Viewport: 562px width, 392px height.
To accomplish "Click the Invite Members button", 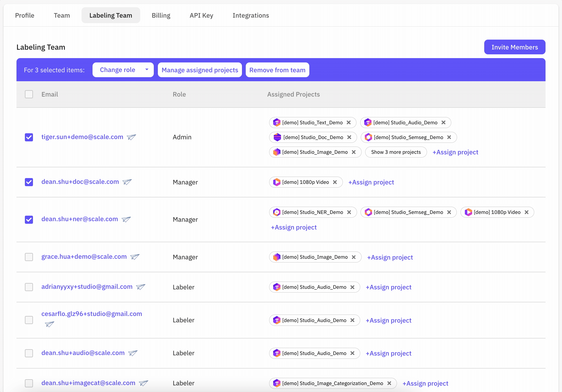I will 515,47.
